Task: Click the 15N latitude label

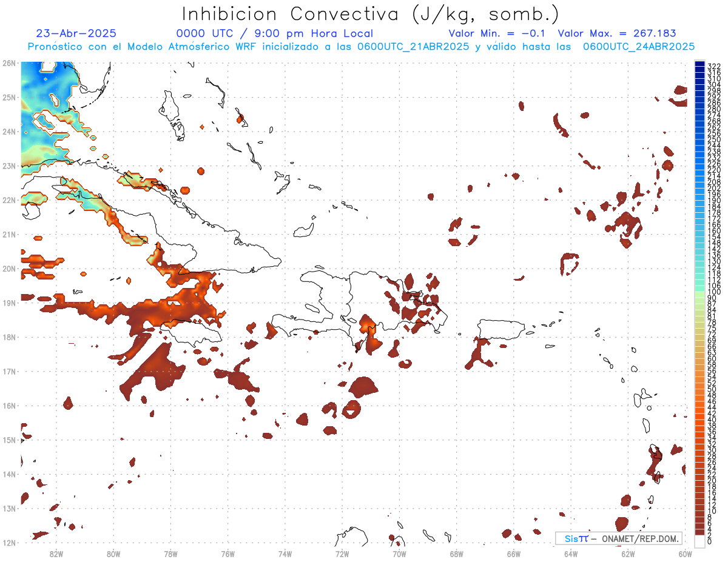Action: click(x=8, y=440)
